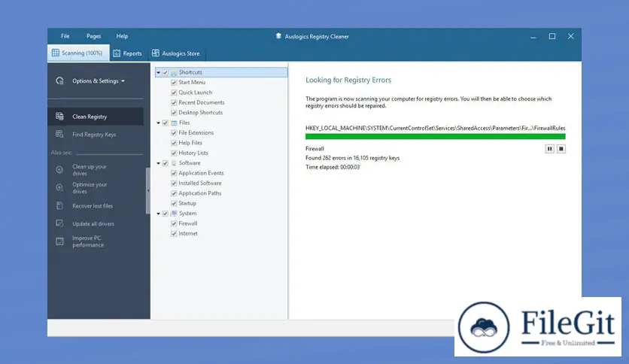Toggle the Application Events checkbox
The image size is (629, 364).
174,173
